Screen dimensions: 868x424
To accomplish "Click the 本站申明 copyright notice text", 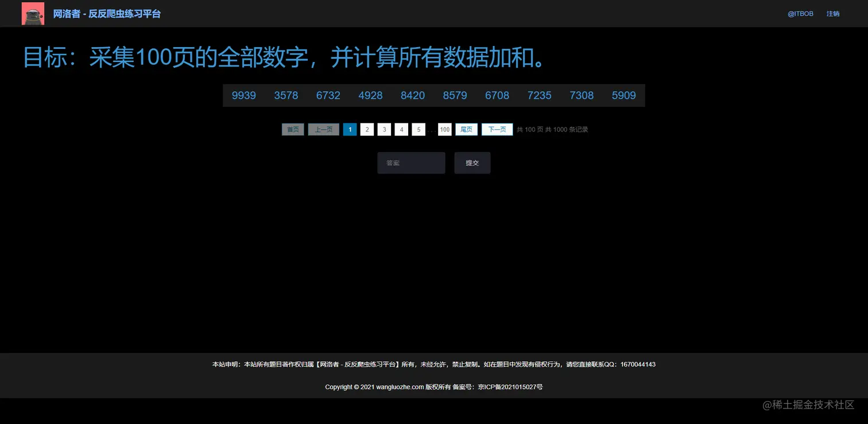I will pos(434,364).
